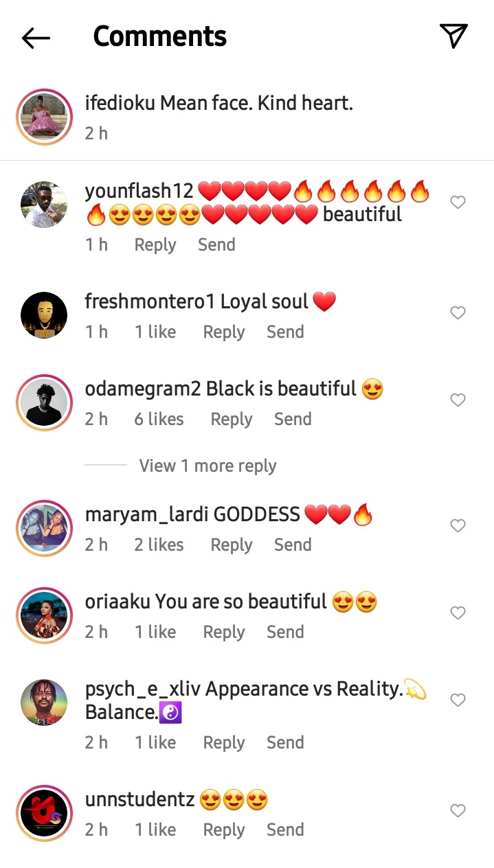Reply to maryam_lardi's comment

(232, 545)
